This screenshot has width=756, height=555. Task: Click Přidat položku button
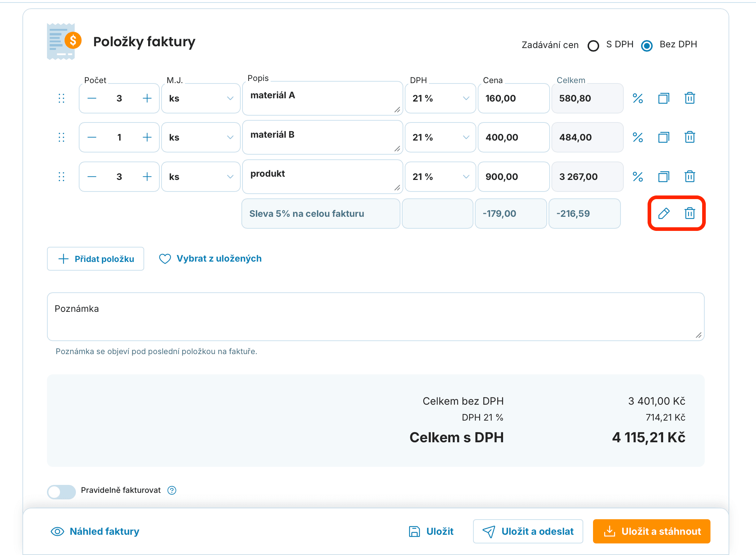point(96,259)
